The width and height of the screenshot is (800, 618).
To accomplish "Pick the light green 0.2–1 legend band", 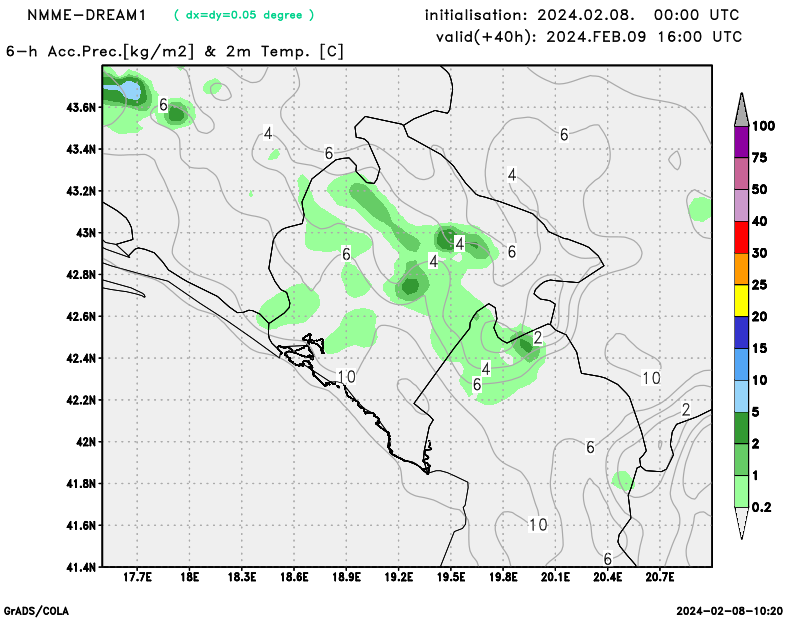I will (x=741, y=491).
